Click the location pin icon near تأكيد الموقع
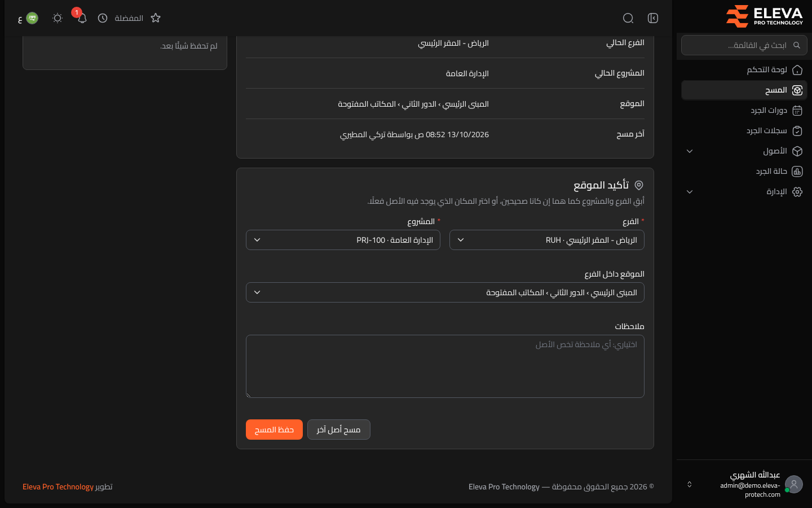 pyautogui.click(x=639, y=185)
